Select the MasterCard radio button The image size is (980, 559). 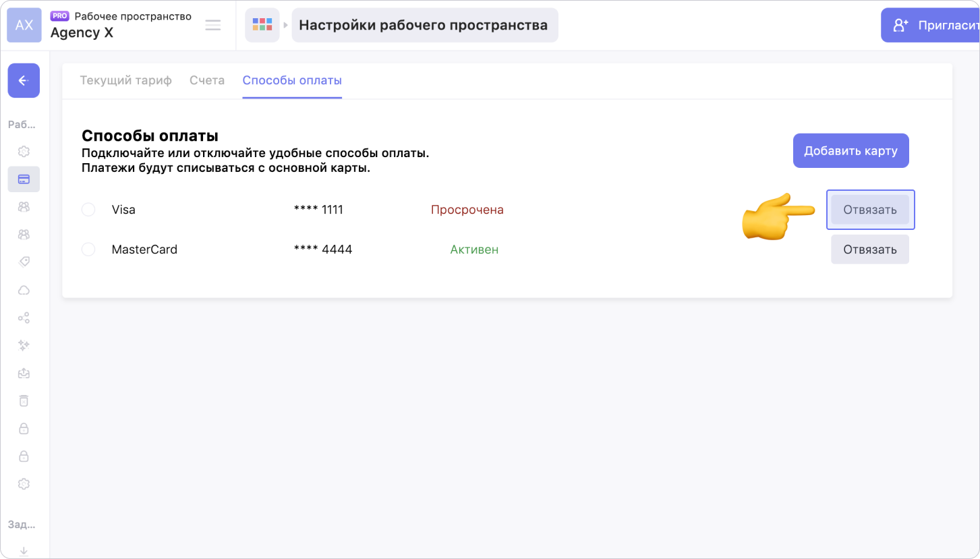[88, 249]
